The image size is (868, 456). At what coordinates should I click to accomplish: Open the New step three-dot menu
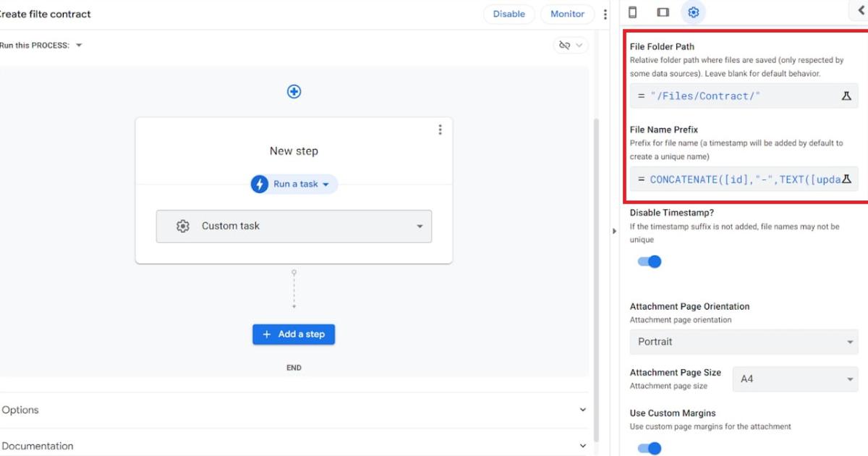click(x=440, y=130)
